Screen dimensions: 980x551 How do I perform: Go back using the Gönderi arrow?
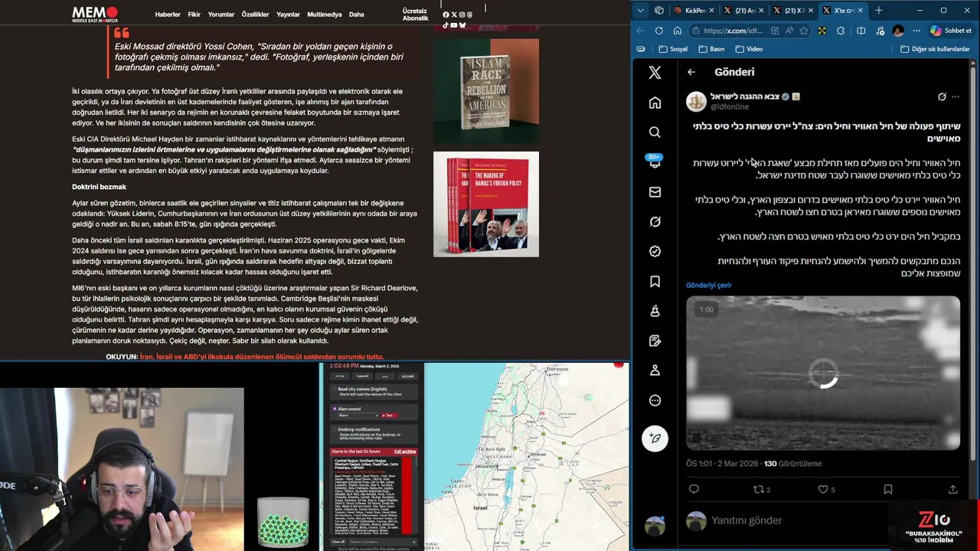coord(691,72)
